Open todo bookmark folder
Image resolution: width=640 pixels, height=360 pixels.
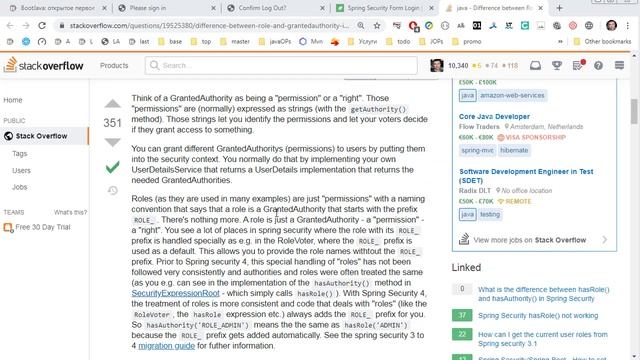coord(398,42)
